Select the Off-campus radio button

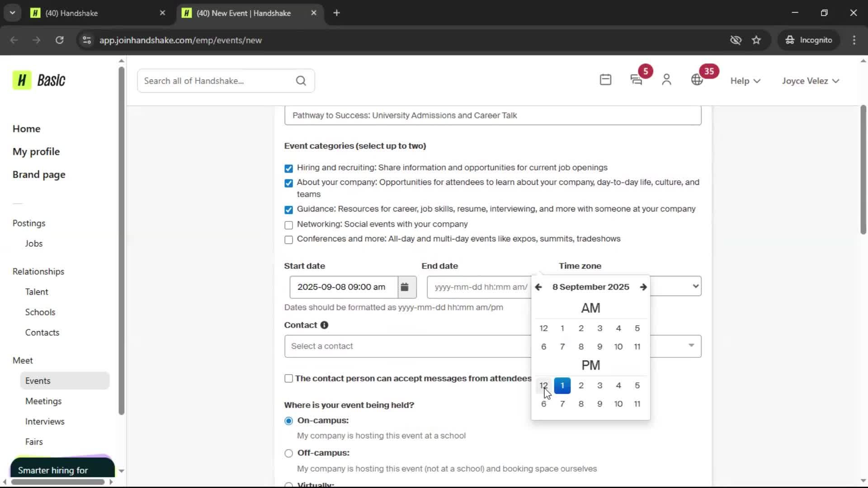pyautogui.click(x=288, y=453)
